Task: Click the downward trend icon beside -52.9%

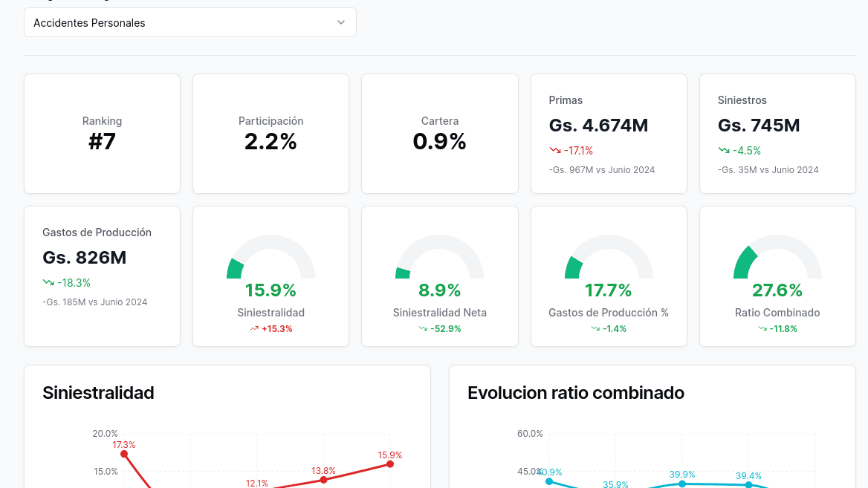Action: pyautogui.click(x=423, y=328)
